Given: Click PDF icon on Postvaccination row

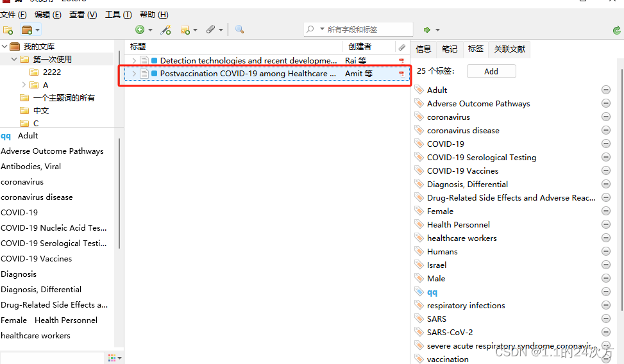Looking at the screenshot, I should 401,74.
